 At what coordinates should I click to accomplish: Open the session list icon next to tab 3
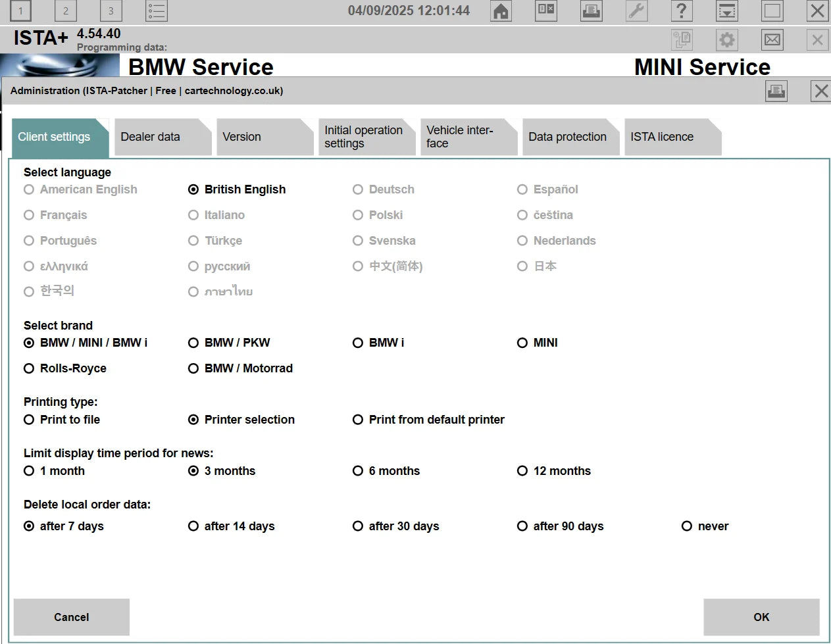click(156, 11)
